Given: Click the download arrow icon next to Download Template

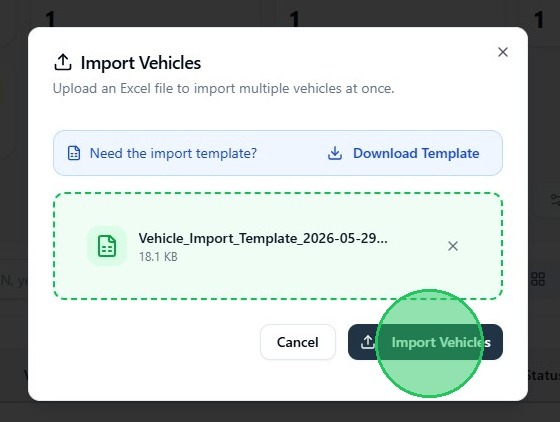Looking at the screenshot, I should coord(335,153).
